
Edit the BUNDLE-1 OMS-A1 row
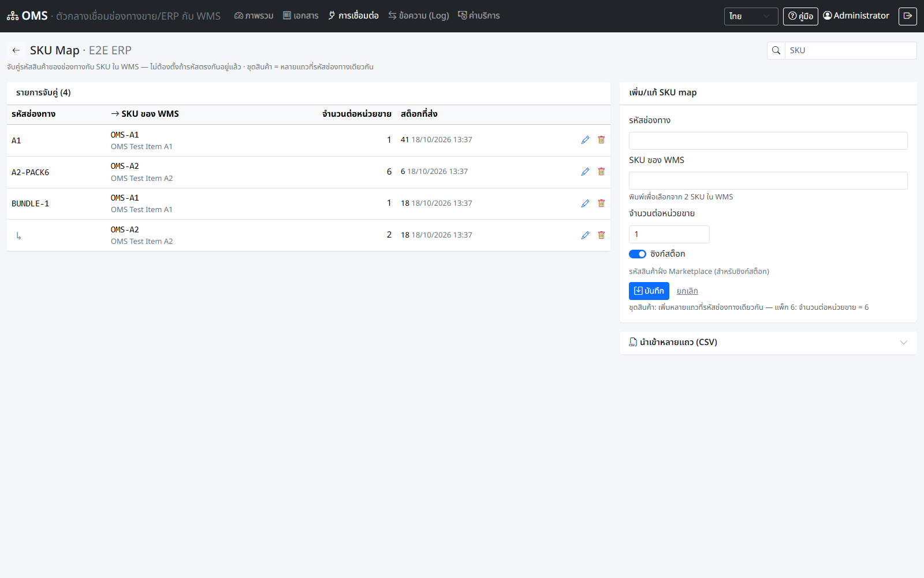coord(585,203)
